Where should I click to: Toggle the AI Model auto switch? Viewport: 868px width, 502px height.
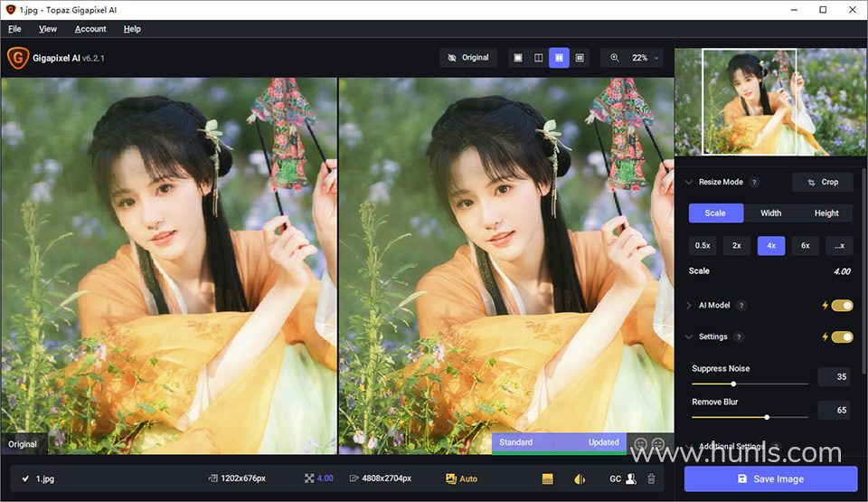[x=842, y=306]
